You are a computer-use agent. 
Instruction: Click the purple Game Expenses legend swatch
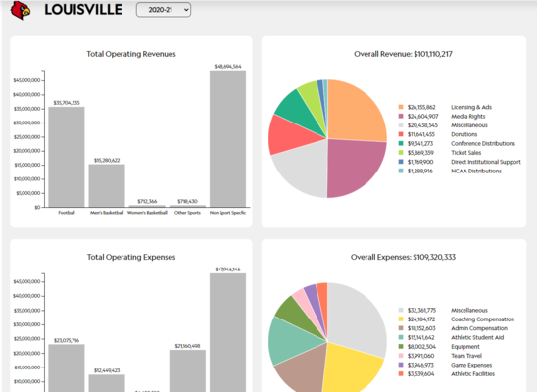click(x=401, y=365)
